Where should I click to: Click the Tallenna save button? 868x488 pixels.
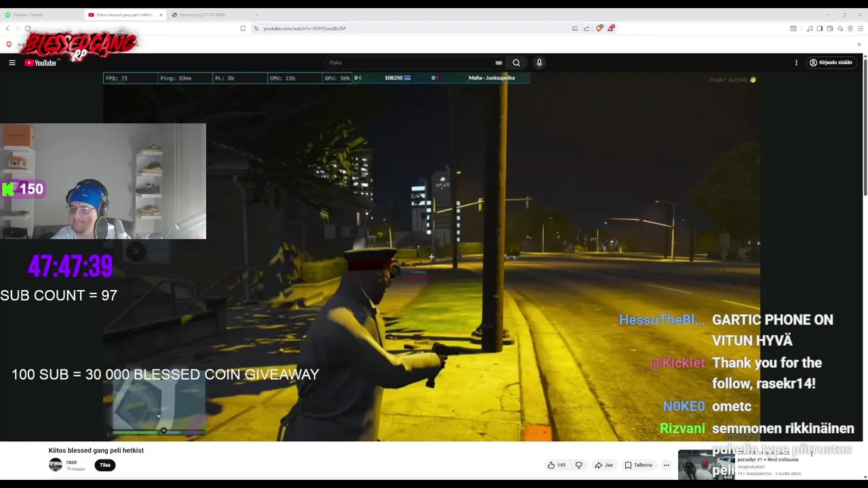tap(638, 465)
